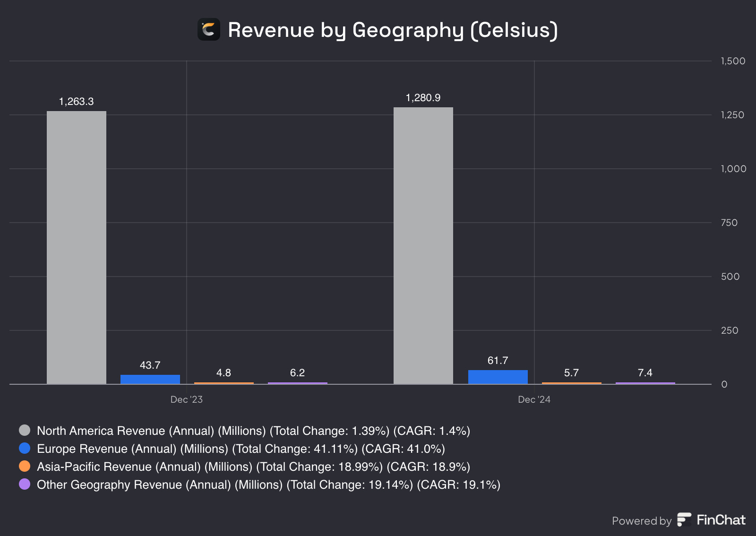The width and height of the screenshot is (756, 536).
Task: Select the Dec '24 Europe blue bar
Action: tap(498, 377)
